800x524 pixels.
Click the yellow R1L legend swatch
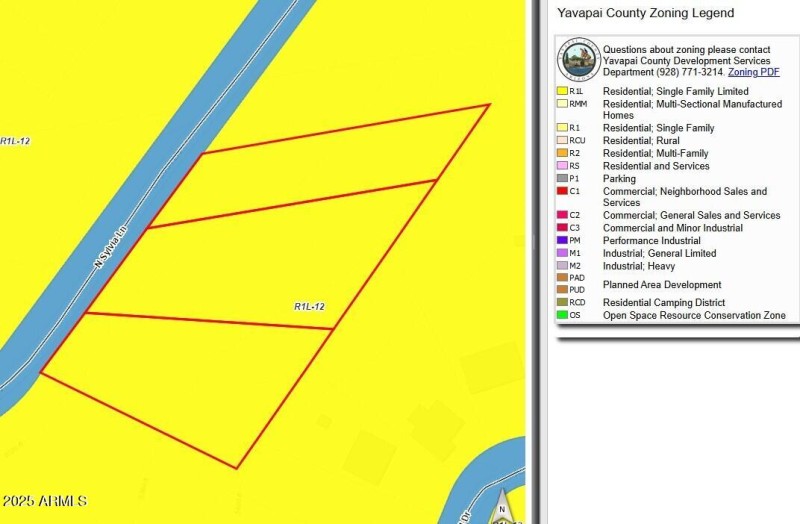[x=562, y=91]
